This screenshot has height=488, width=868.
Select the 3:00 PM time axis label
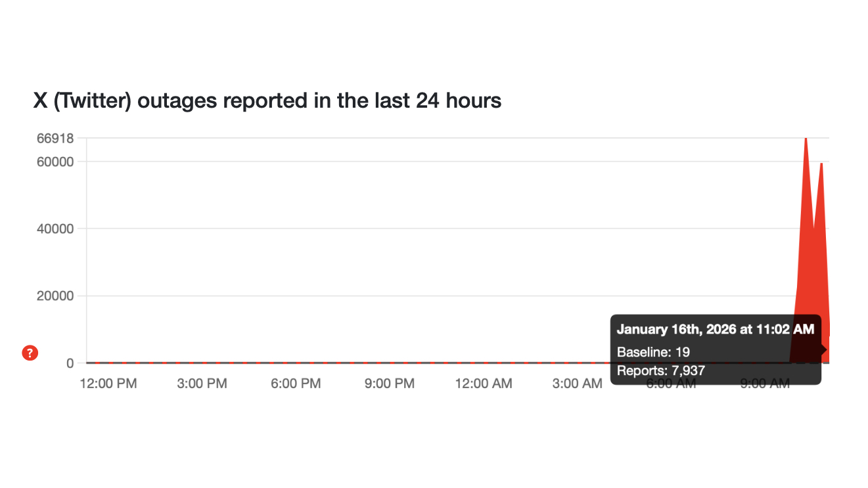coord(202,384)
